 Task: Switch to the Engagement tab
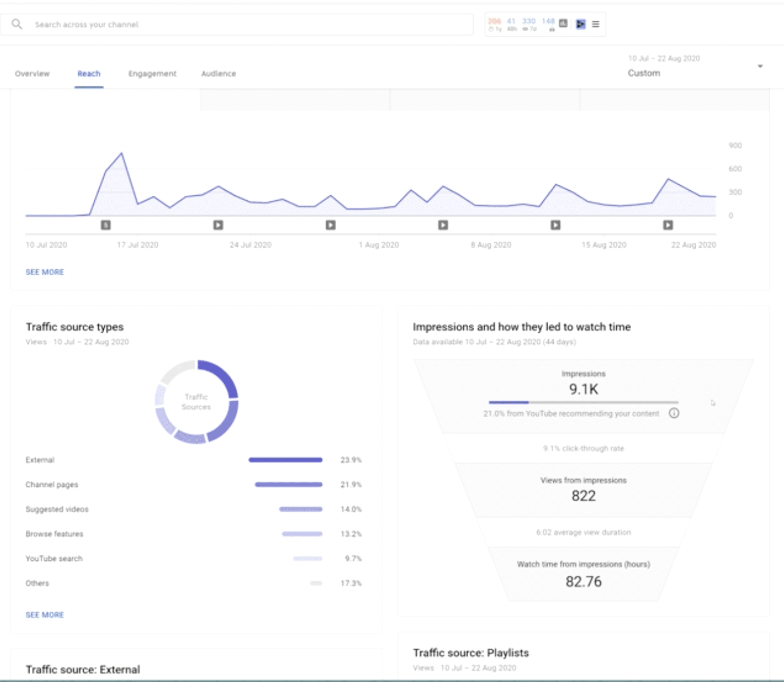(152, 73)
